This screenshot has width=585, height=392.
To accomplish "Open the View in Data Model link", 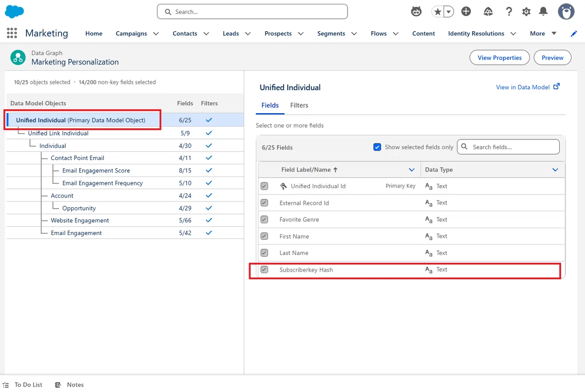I will [523, 87].
